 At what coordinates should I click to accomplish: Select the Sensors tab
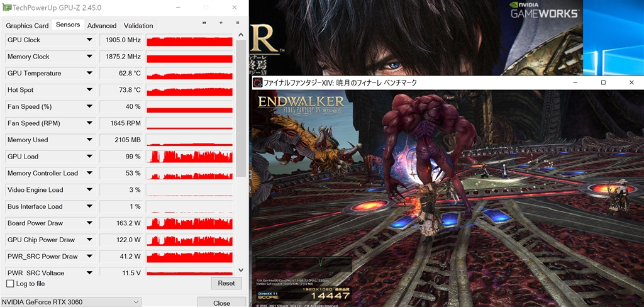point(68,25)
